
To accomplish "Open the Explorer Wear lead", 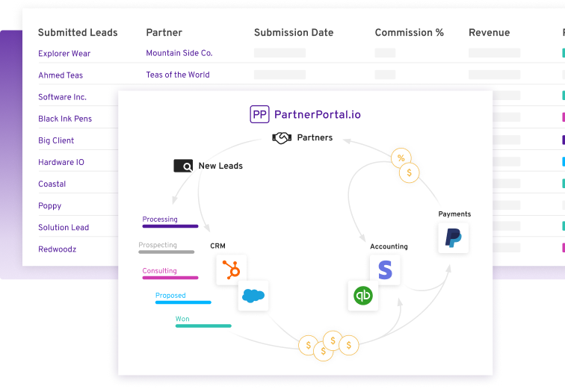I will click(x=64, y=54).
